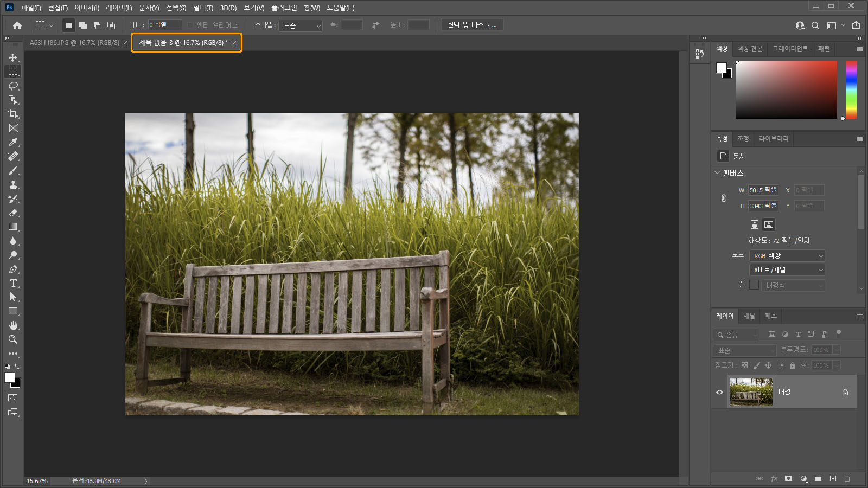
Task: Select the Brush tool
Action: click(13, 170)
